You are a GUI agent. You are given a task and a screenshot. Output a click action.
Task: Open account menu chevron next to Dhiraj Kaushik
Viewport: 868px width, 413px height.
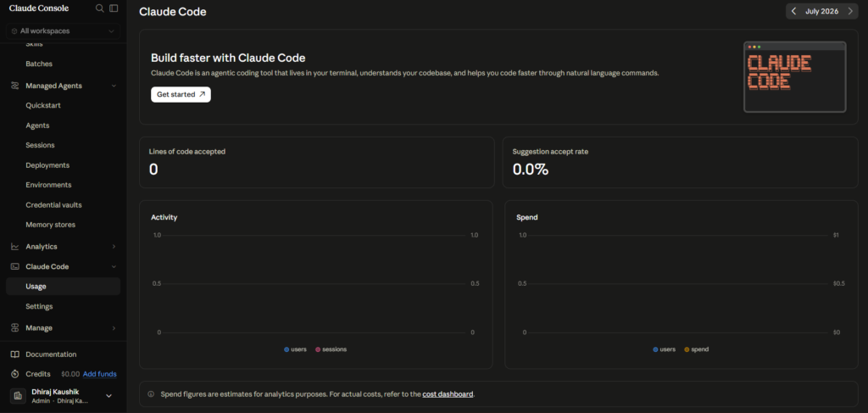click(109, 396)
